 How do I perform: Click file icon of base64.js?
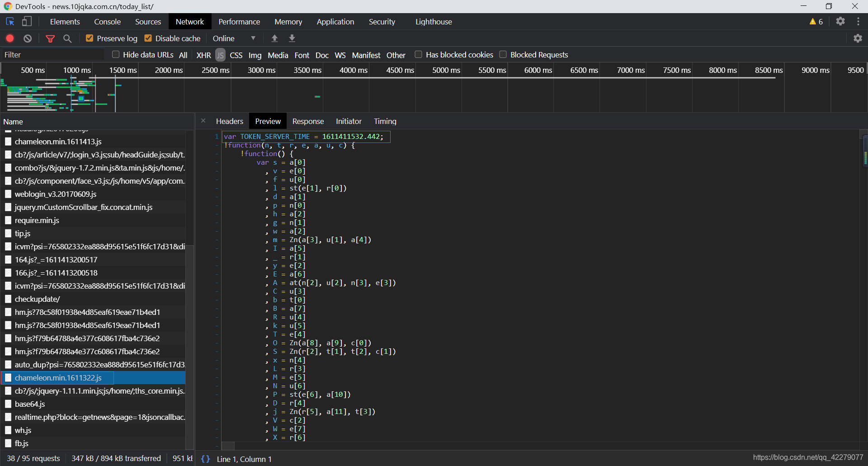[x=8, y=404]
